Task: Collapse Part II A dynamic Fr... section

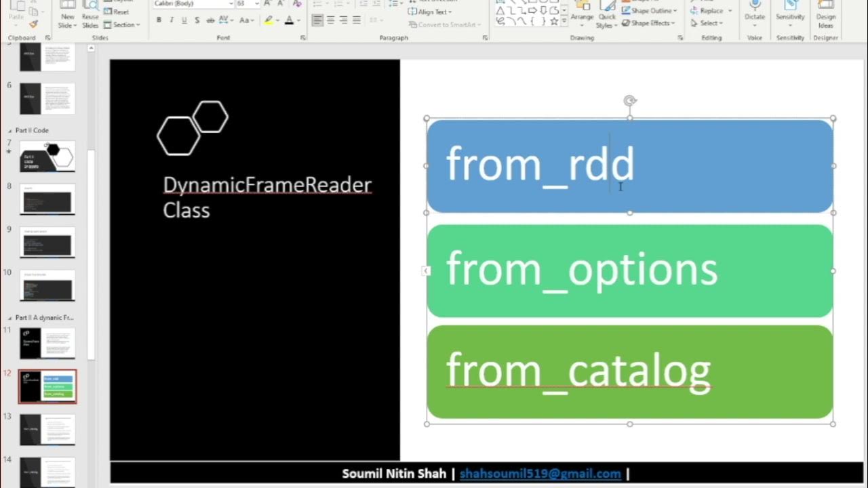Action: [x=9, y=317]
